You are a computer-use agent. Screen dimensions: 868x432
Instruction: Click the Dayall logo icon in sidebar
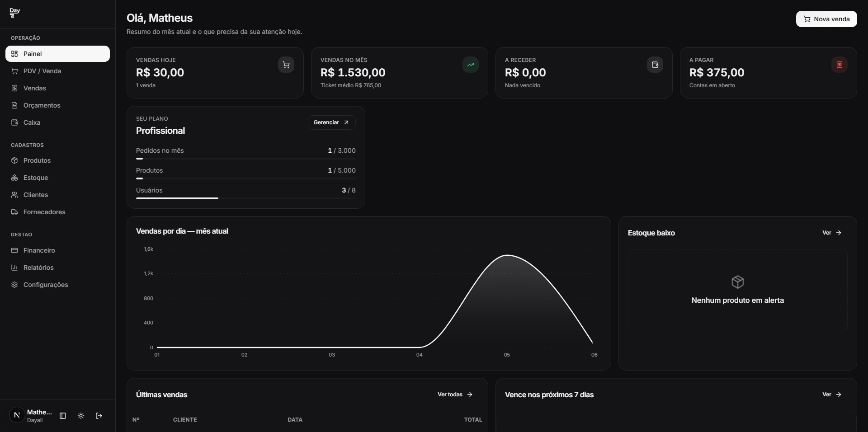[15, 13]
